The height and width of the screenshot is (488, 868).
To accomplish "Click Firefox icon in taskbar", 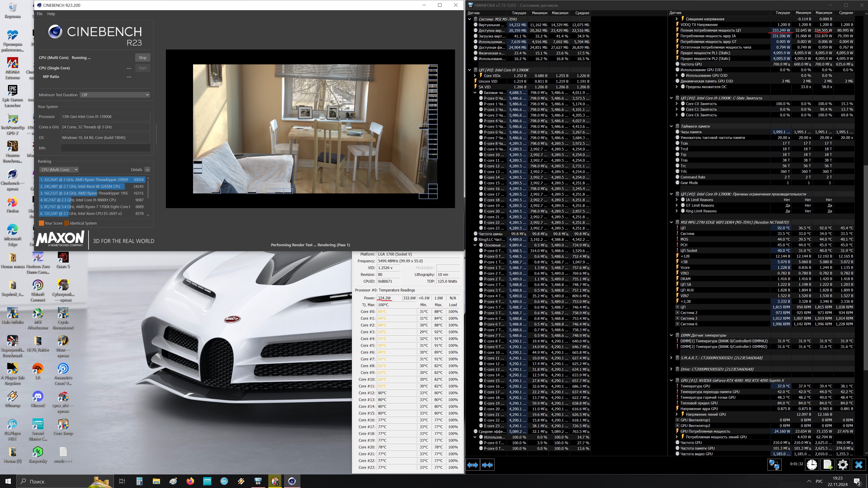I will pyautogui.click(x=190, y=481).
